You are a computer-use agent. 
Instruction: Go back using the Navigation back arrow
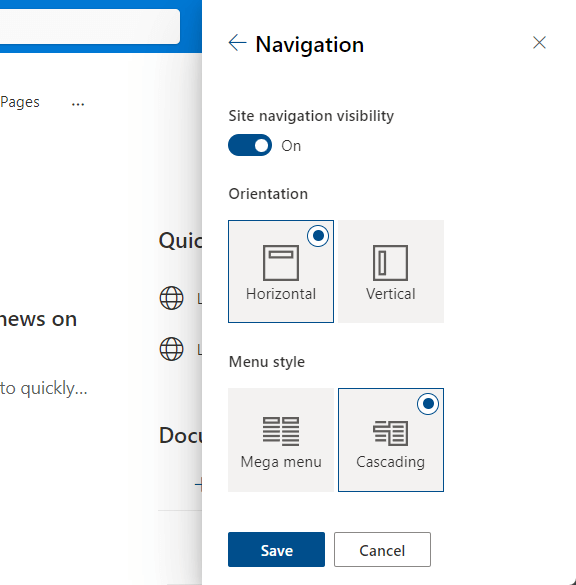pos(237,43)
